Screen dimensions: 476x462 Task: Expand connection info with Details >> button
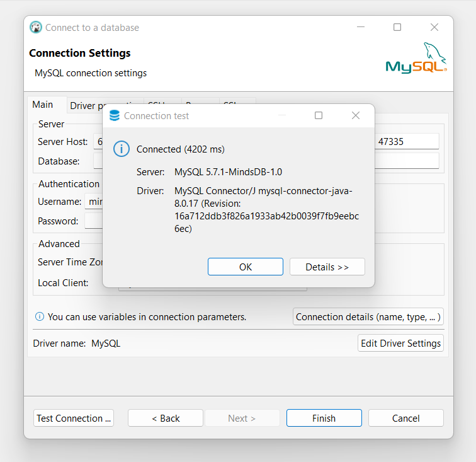click(x=327, y=267)
